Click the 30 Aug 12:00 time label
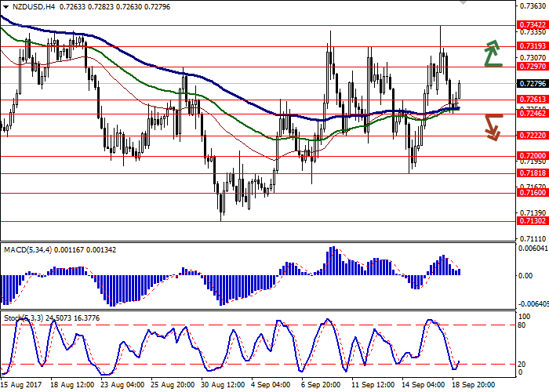 click(224, 385)
